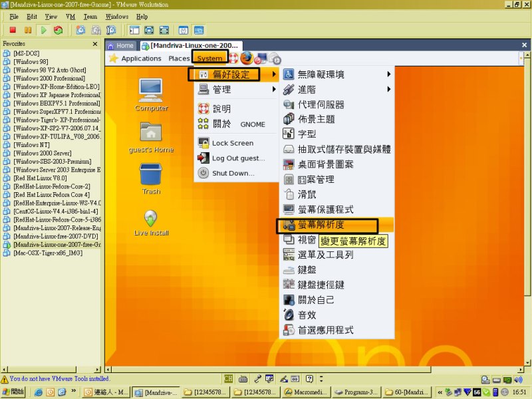Select 代理伺服器 preference entry
This screenshot has width=532, height=399.
point(336,104)
